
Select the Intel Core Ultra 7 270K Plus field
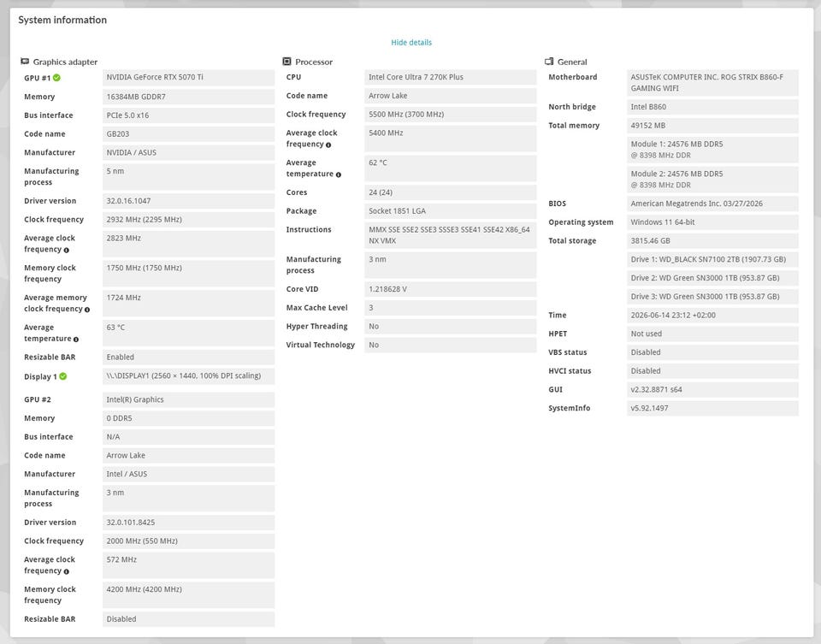point(451,77)
